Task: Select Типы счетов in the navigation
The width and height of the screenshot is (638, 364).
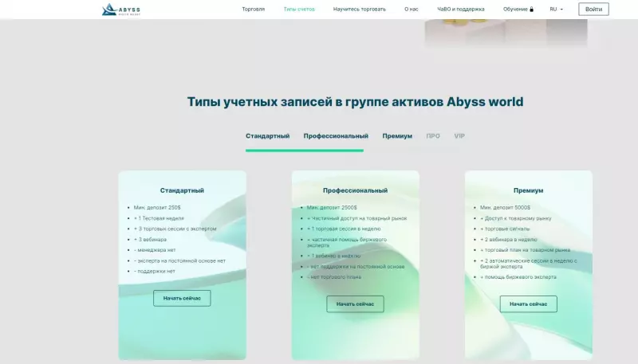Action: (299, 9)
